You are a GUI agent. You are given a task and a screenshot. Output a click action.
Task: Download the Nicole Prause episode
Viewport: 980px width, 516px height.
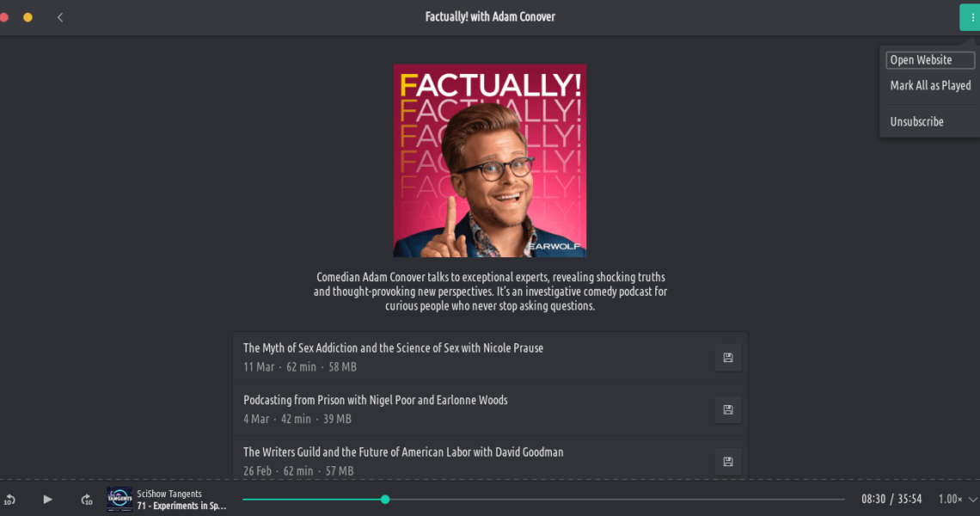coord(728,358)
